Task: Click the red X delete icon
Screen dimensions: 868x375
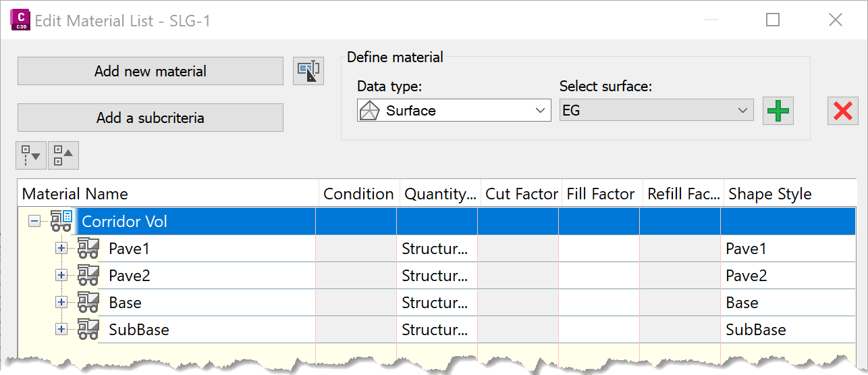Action: 843,111
